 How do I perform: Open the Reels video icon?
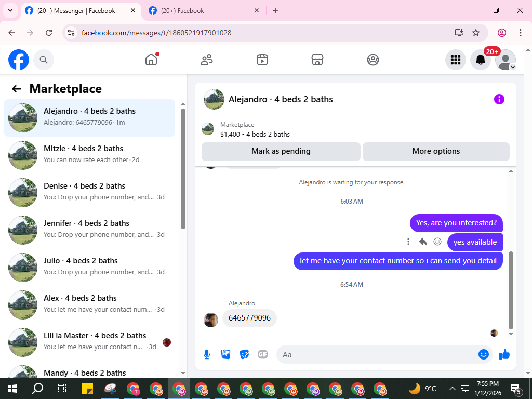coord(262,60)
